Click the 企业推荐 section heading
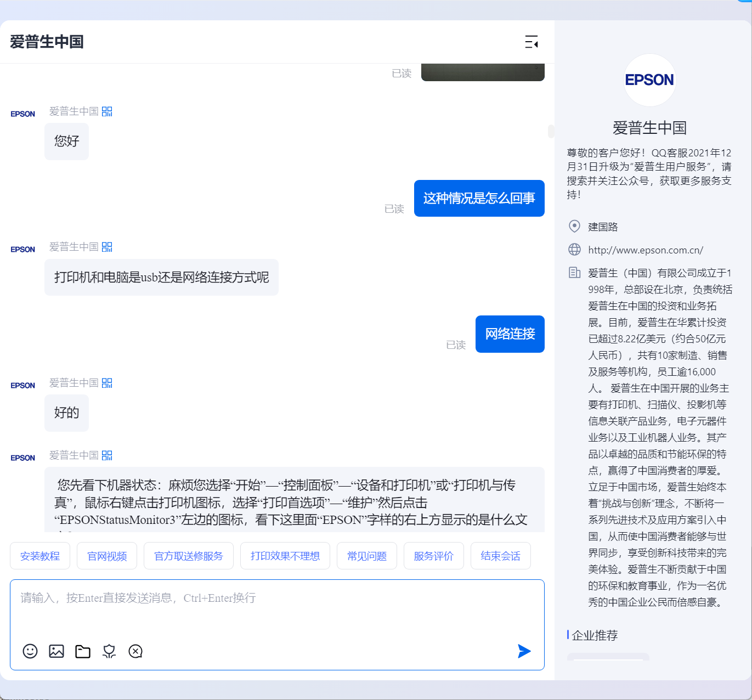Image resolution: width=752 pixels, height=700 pixels. tap(595, 635)
